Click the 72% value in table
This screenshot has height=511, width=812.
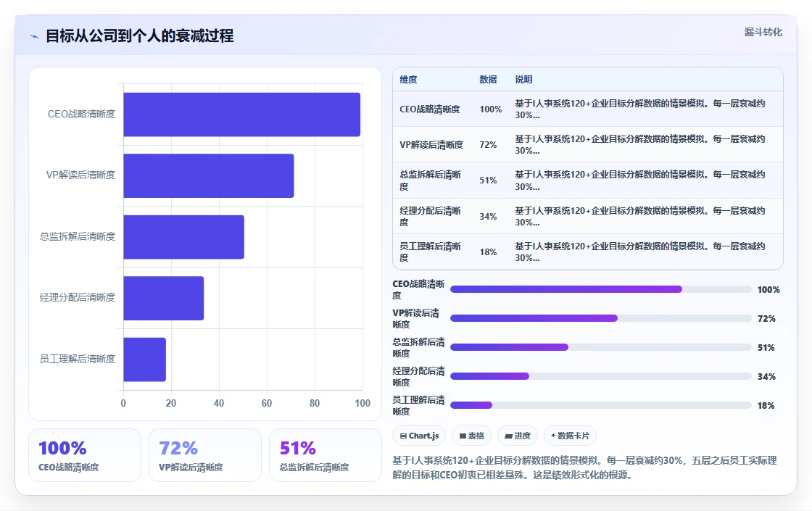(488, 145)
